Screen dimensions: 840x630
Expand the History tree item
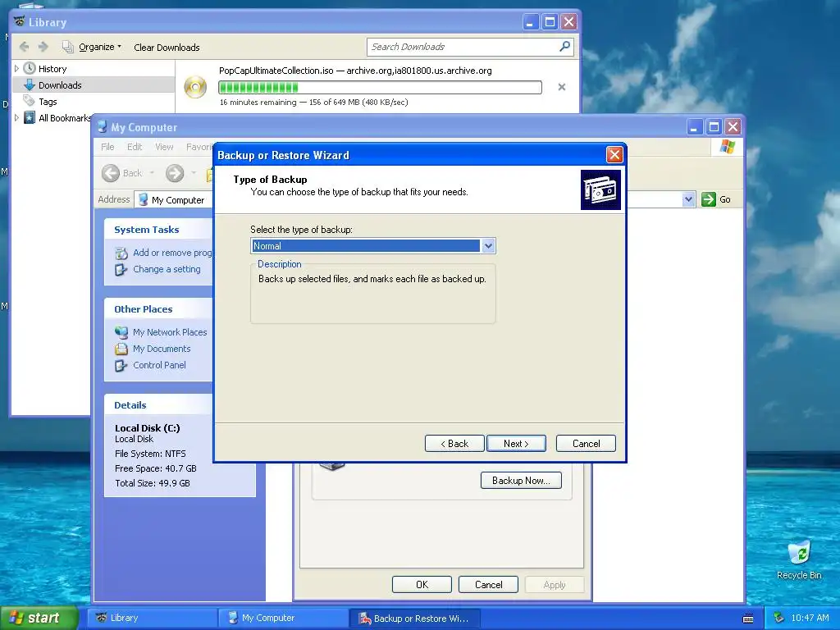click(x=16, y=69)
